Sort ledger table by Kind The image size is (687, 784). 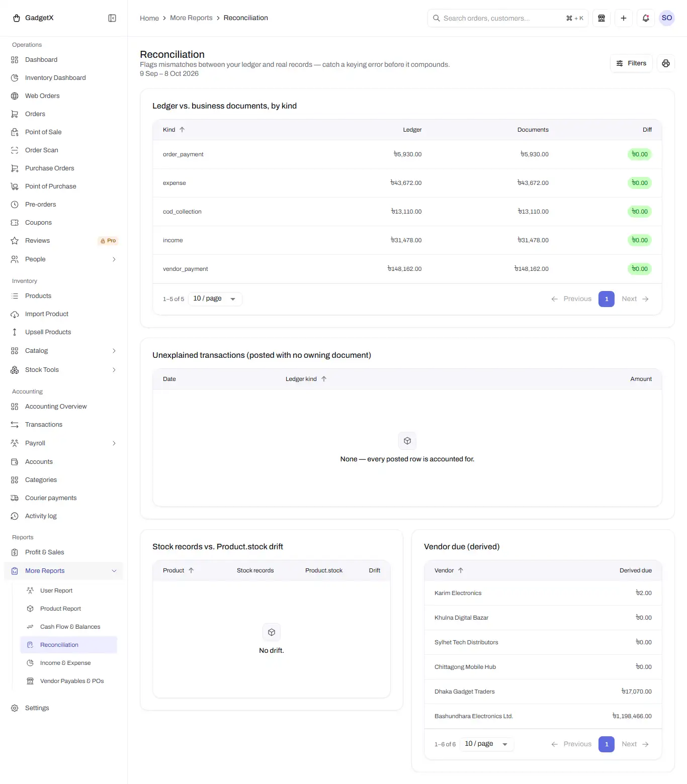tap(174, 130)
